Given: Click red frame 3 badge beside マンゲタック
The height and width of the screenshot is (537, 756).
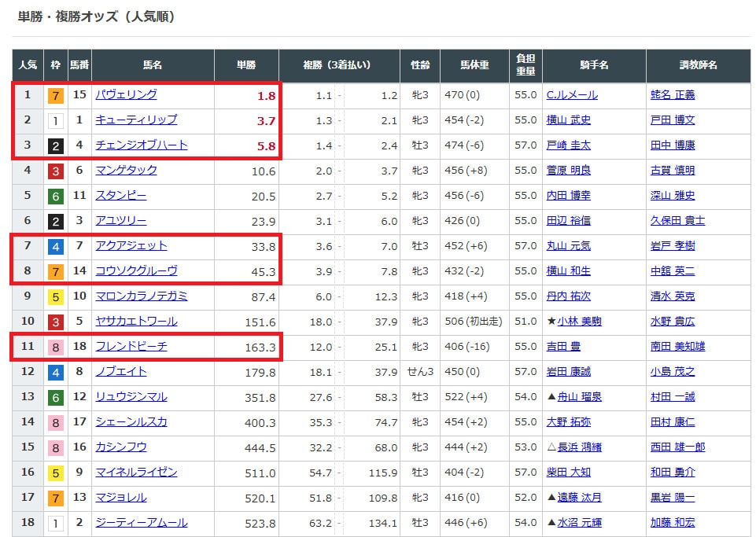Looking at the screenshot, I should pos(55,171).
